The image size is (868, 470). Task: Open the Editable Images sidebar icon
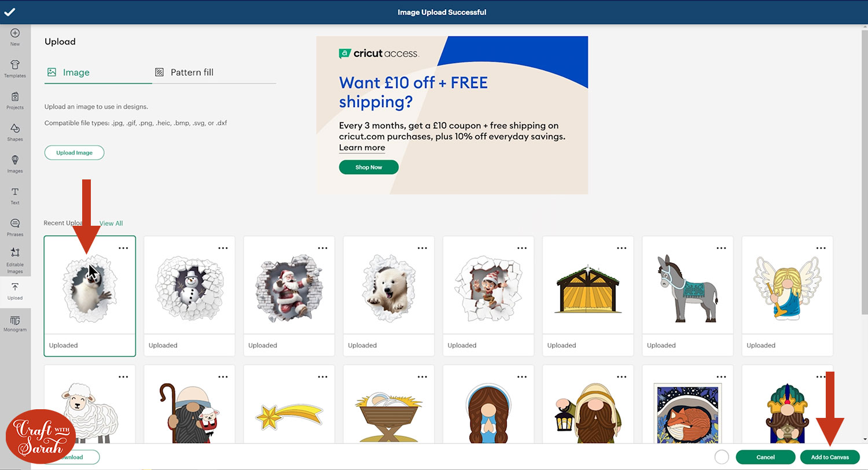click(15, 260)
